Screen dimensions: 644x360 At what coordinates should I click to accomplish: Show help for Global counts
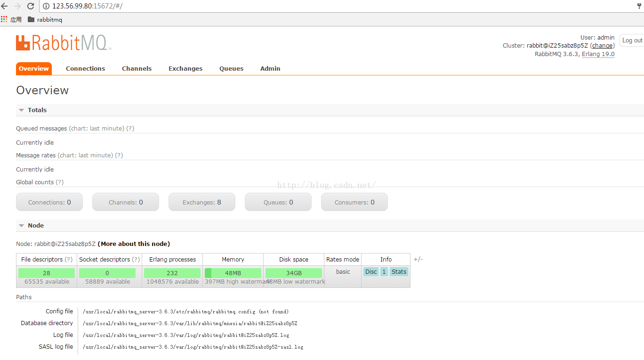click(x=60, y=182)
